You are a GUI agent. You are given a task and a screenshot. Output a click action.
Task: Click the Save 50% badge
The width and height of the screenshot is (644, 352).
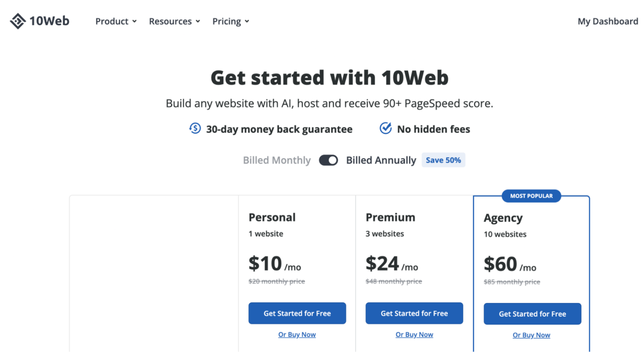pos(443,160)
